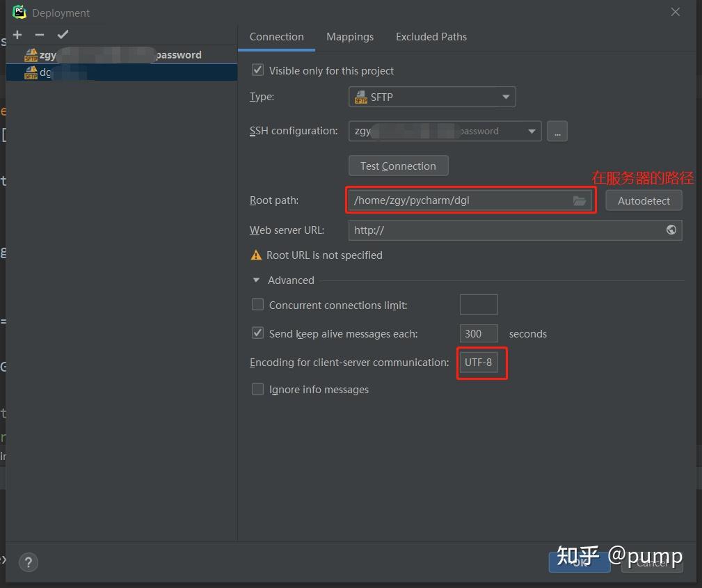Image resolution: width=702 pixels, height=588 pixels.
Task: Open the Excluded Paths tab
Action: (x=431, y=36)
